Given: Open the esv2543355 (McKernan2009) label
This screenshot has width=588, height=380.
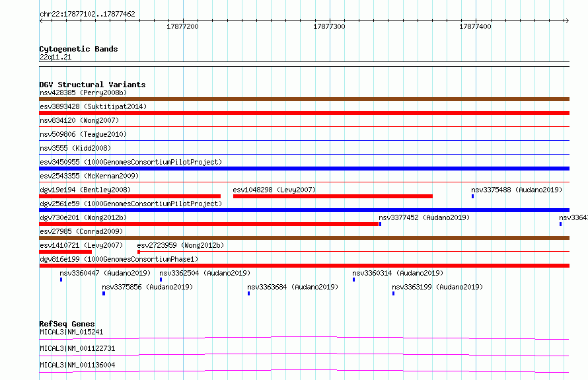Looking at the screenshot, I should pos(89,176).
